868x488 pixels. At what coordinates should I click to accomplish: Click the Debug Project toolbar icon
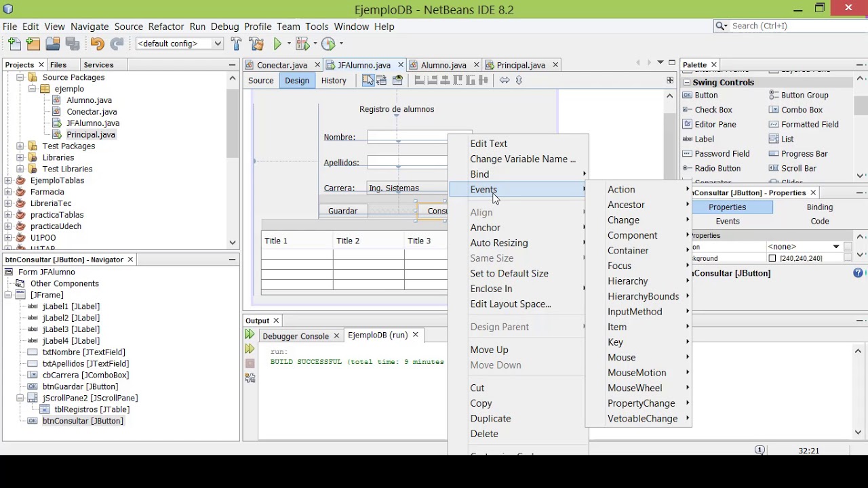(x=302, y=43)
